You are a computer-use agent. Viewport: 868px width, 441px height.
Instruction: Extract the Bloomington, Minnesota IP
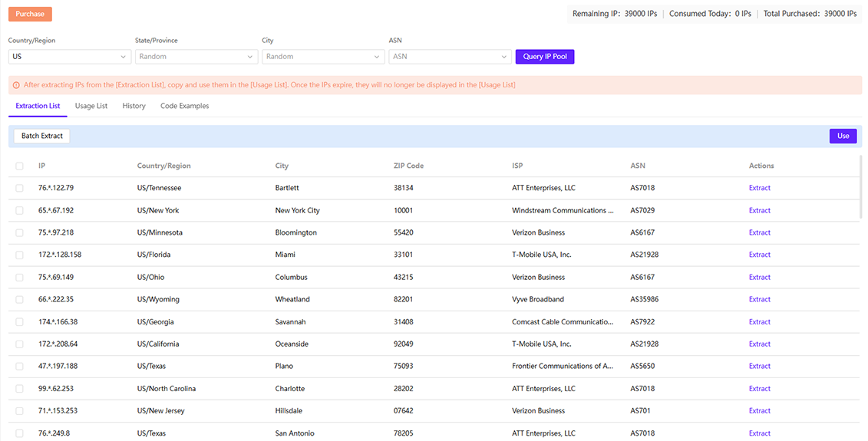point(760,232)
